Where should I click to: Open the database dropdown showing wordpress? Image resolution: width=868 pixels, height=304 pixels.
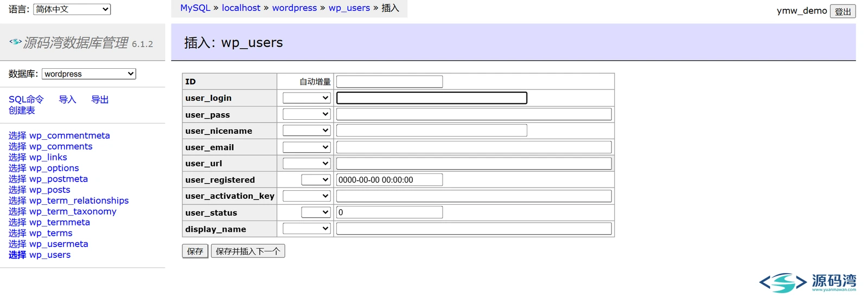click(89, 74)
